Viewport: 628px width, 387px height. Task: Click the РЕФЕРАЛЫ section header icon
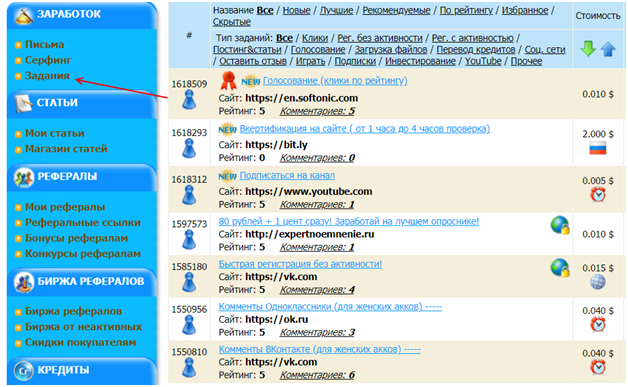[x=24, y=177]
